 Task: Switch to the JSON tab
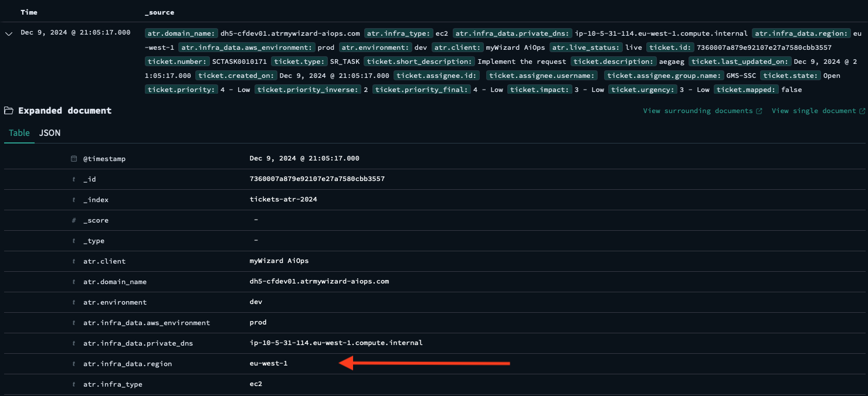49,133
